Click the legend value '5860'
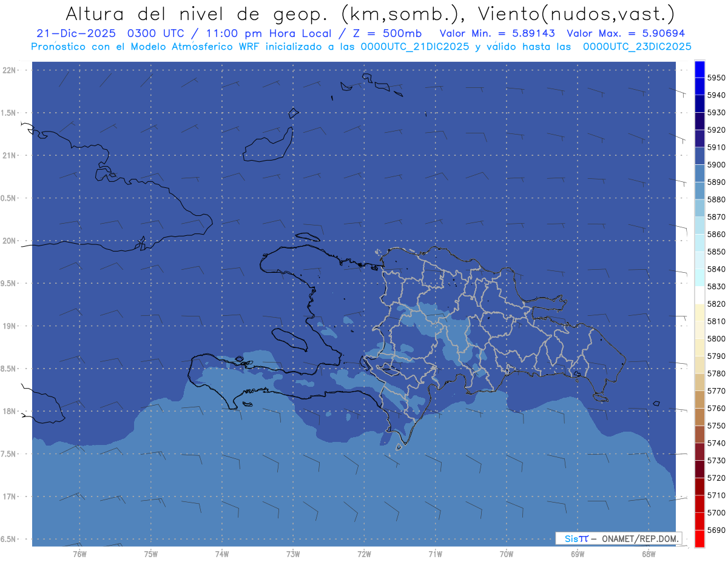 coord(716,234)
